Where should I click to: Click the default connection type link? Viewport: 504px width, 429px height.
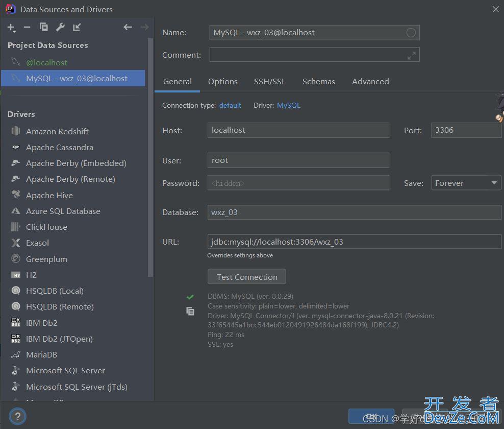click(230, 106)
